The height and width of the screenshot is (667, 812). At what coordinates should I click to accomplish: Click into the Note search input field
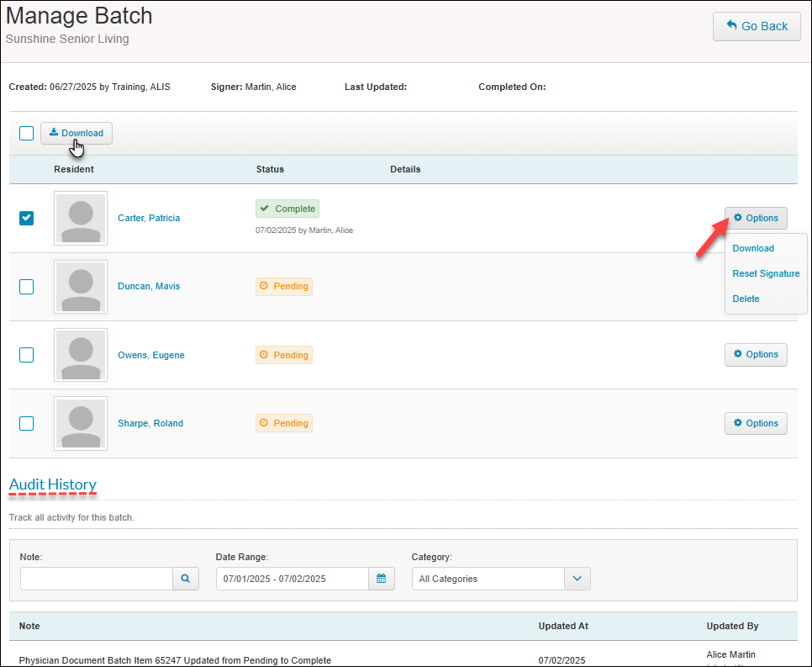tap(97, 579)
